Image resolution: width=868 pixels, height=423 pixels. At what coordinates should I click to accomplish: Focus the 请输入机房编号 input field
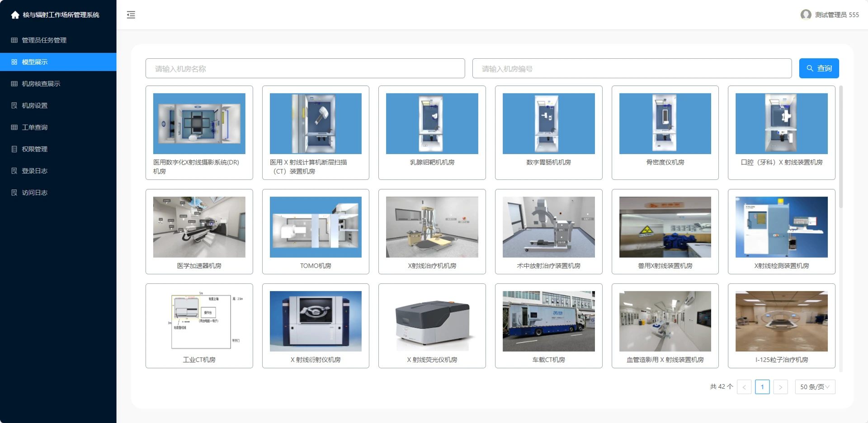pos(632,68)
